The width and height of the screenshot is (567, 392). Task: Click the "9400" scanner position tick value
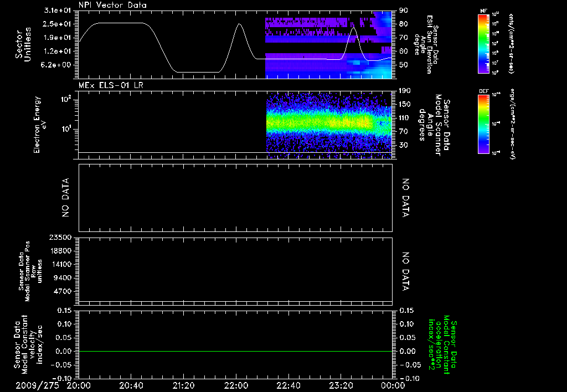point(62,278)
